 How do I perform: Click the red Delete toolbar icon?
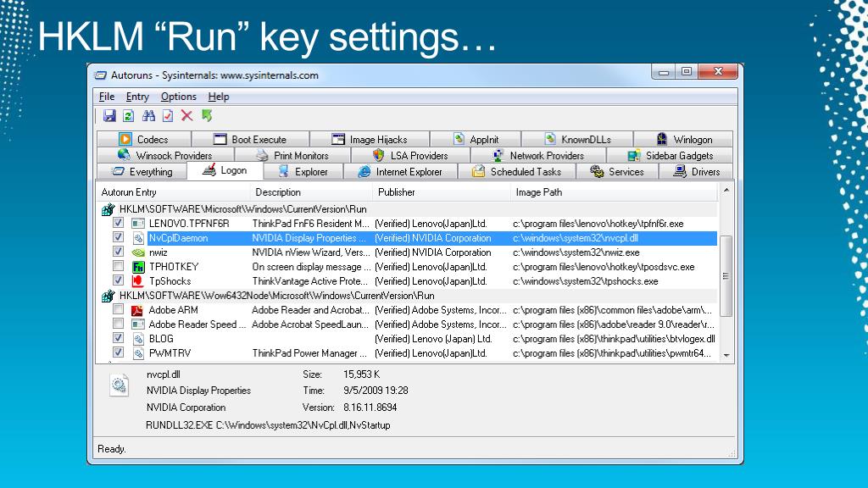click(187, 115)
